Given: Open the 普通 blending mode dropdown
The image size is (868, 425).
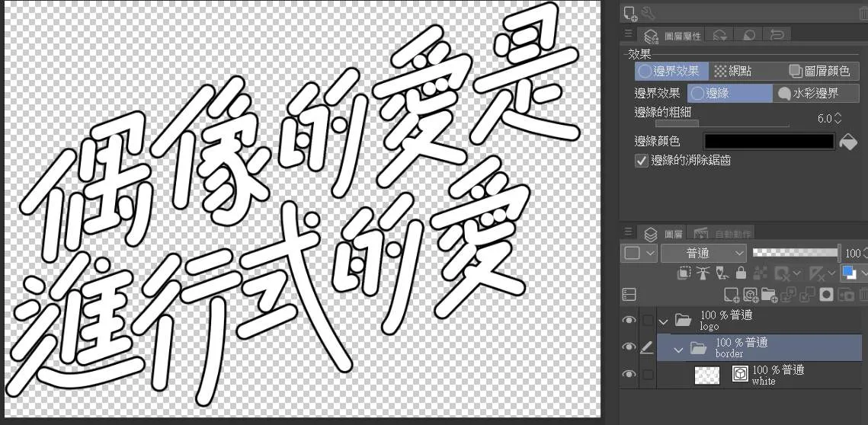Looking at the screenshot, I should tap(703, 254).
